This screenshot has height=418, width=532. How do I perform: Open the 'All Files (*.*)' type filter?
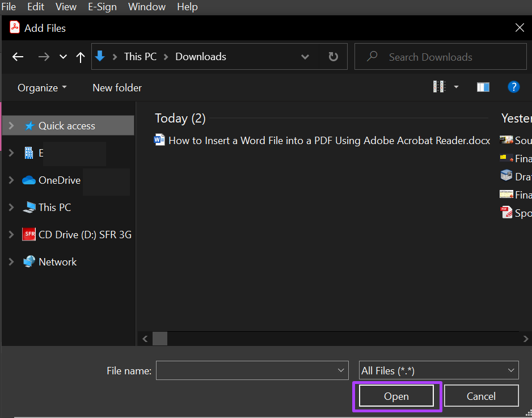coord(438,370)
